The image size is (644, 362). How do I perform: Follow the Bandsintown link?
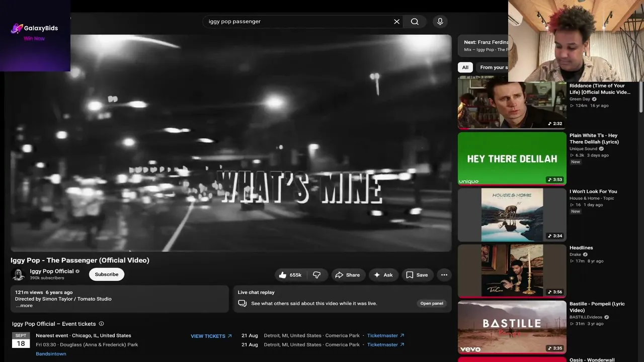[x=51, y=354]
